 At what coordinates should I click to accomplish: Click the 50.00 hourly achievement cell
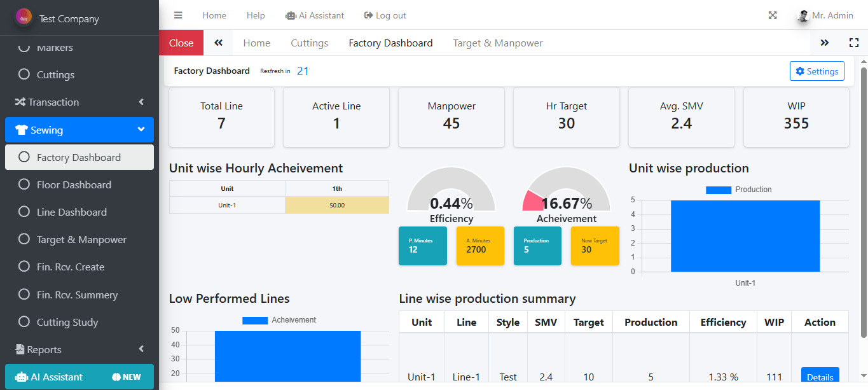tap(337, 205)
